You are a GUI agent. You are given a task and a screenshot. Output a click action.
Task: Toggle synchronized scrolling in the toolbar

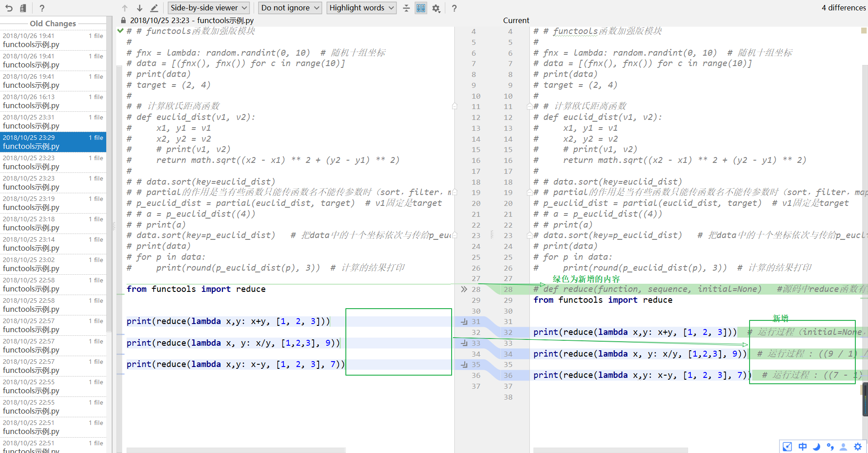point(420,8)
